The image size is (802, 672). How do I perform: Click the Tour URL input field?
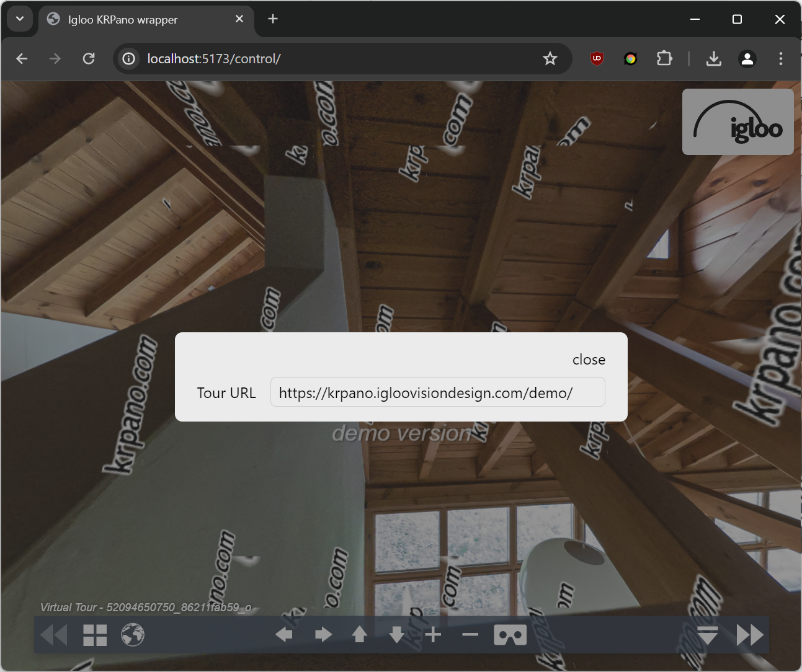pos(437,392)
